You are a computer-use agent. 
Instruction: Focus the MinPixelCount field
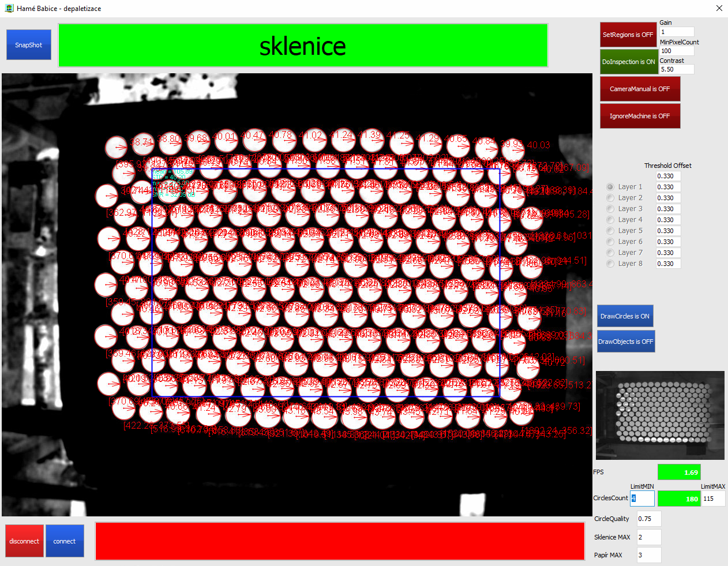(677, 51)
